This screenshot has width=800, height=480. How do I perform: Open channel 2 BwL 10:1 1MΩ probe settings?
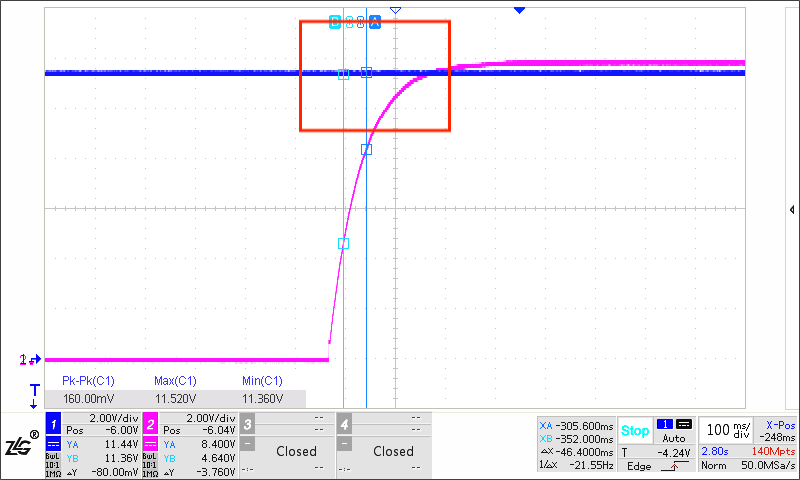tap(150, 465)
